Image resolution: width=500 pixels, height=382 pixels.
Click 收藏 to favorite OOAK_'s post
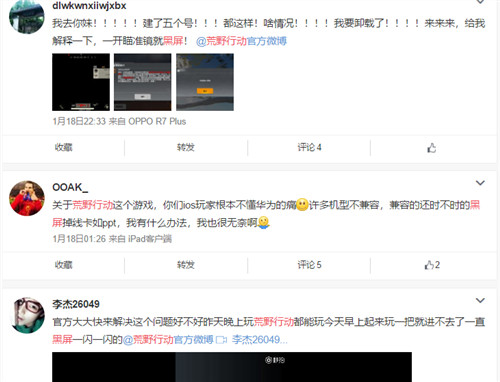coord(63,265)
